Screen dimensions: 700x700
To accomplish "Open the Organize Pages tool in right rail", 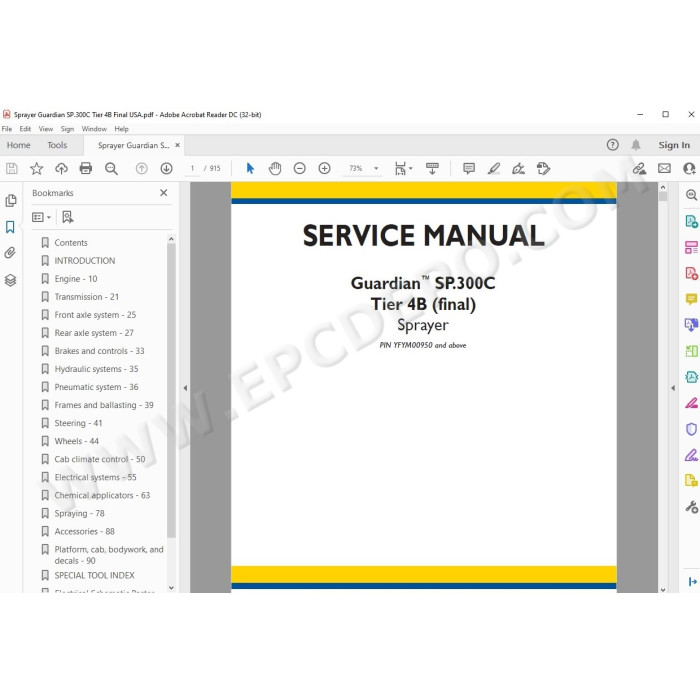I will (691, 247).
